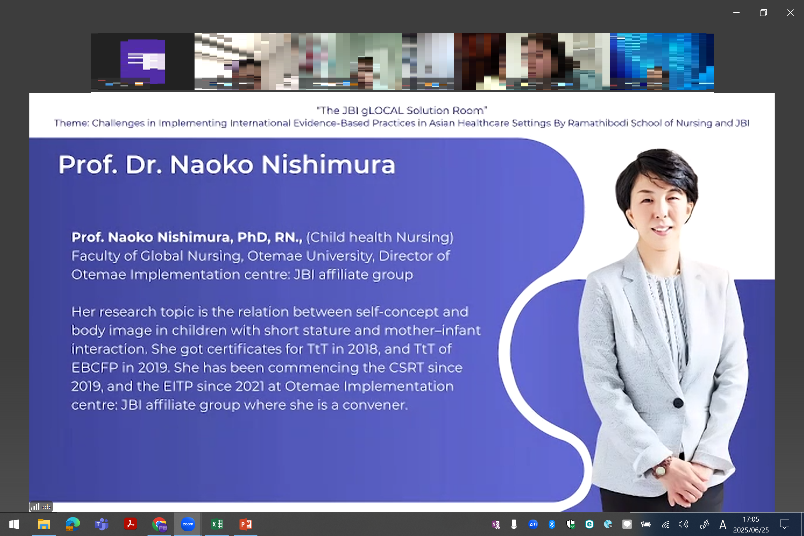Open the Wi-Fi network tray icon
This screenshot has height=536, width=804.
[x=666, y=524]
